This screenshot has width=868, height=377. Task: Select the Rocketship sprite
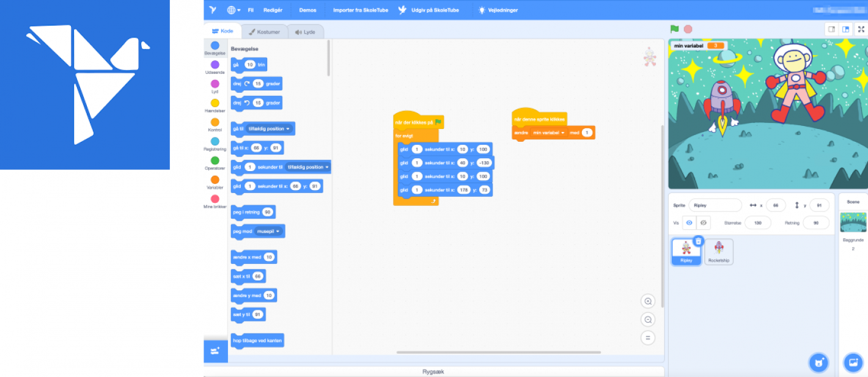pos(719,251)
